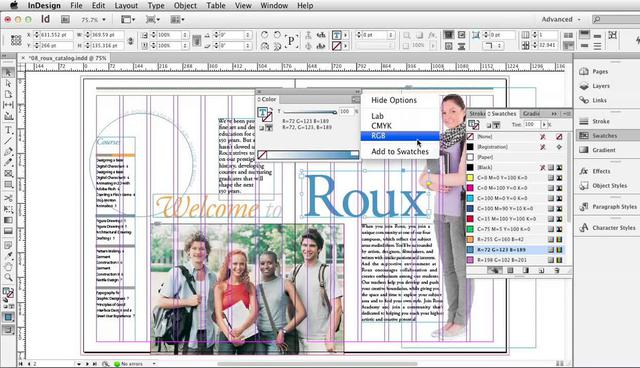Open the Type menu
This screenshot has height=368, width=640.
[156, 6]
